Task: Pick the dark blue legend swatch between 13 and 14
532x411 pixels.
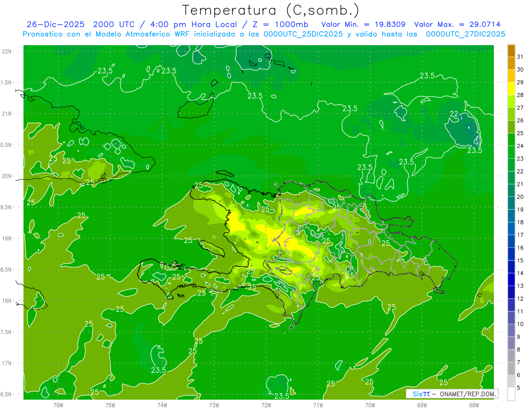Action: [511, 279]
